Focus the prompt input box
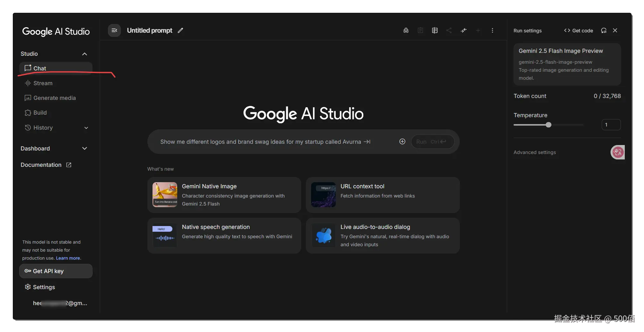 point(265,142)
